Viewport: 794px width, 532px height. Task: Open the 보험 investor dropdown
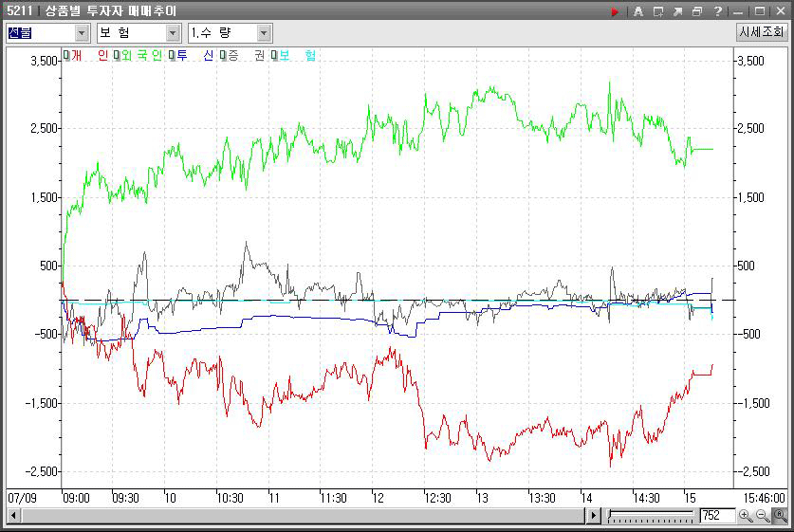[173, 33]
